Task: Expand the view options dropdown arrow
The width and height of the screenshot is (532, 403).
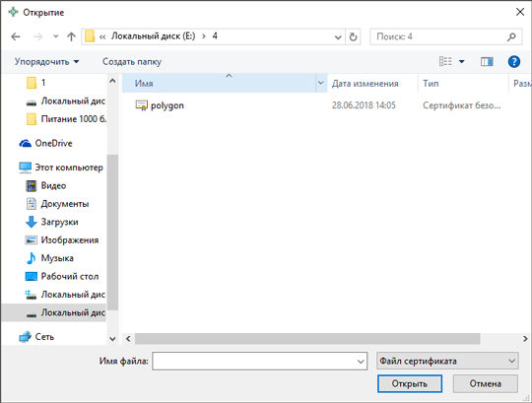Action: pyautogui.click(x=461, y=62)
